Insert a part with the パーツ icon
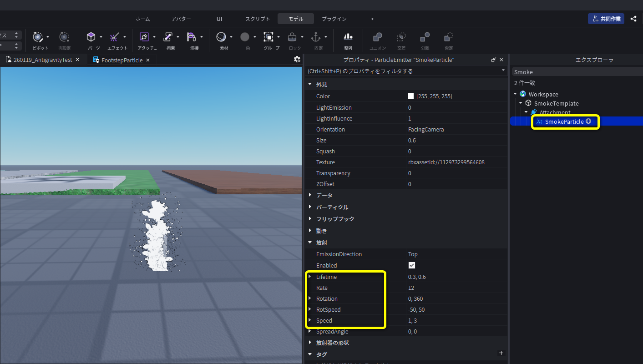Viewport: 643px width, 364px height. pyautogui.click(x=91, y=37)
